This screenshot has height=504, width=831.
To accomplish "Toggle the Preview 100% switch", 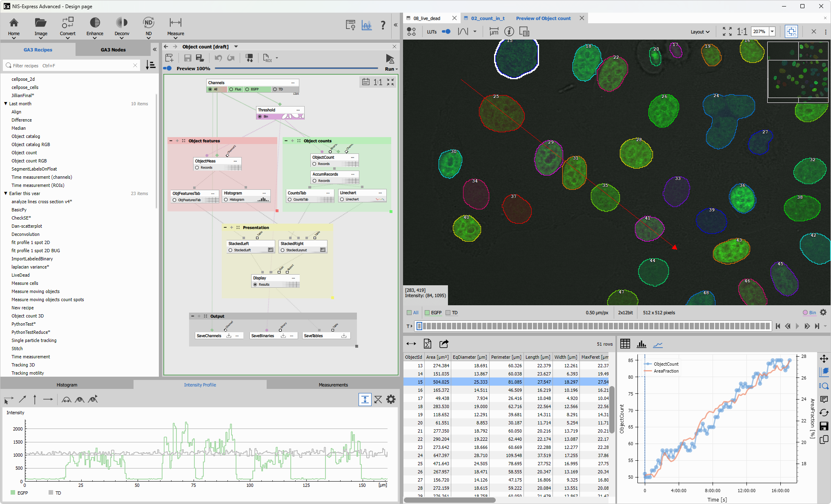I will coord(168,69).
